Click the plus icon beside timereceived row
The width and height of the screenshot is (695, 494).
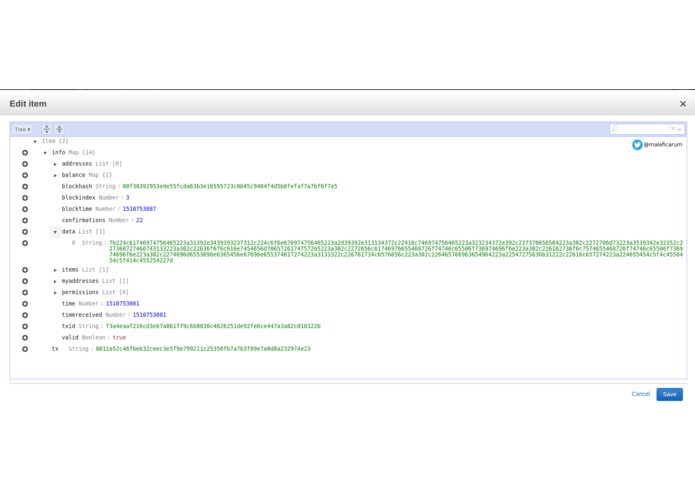click(x=25, y=315)
